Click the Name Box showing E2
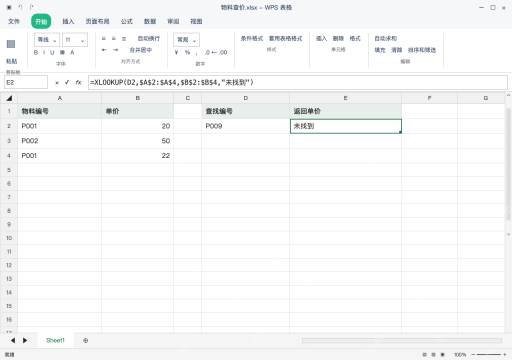This screenshot has width=512, height=360. [26, 82]
